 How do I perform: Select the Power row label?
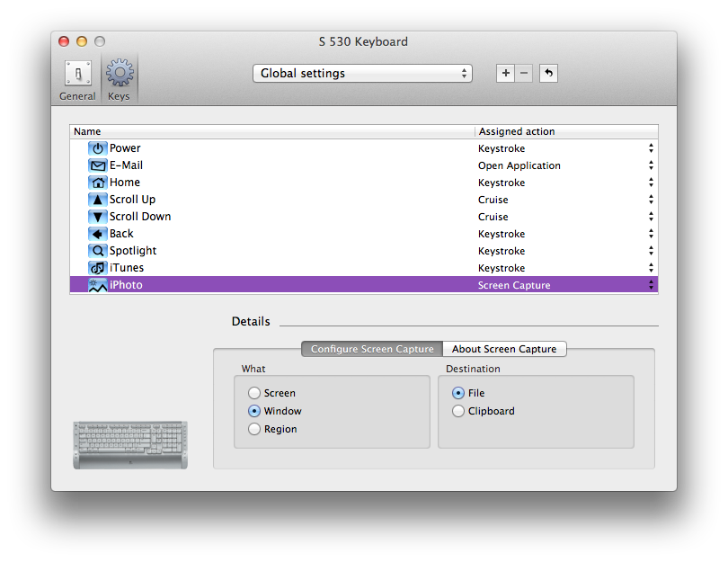click(x=125, y=148)
